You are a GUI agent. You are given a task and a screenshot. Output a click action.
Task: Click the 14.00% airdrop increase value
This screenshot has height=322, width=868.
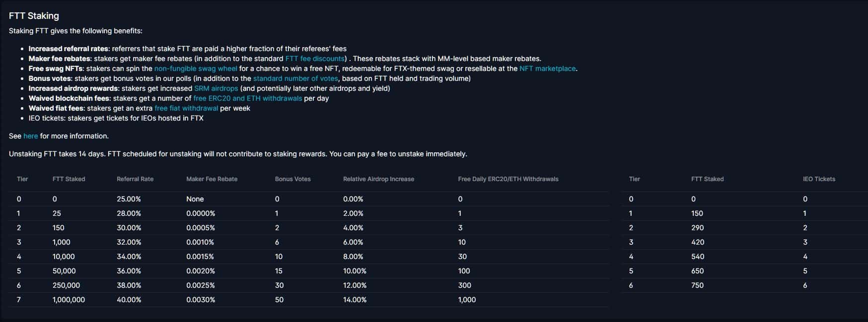coord(355,300)
